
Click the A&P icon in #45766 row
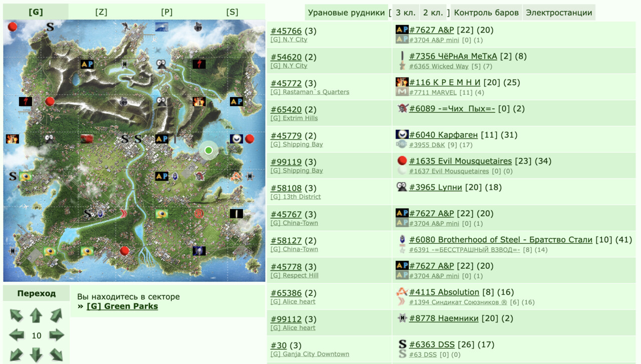pyautogui.click(x=402, y=30)
